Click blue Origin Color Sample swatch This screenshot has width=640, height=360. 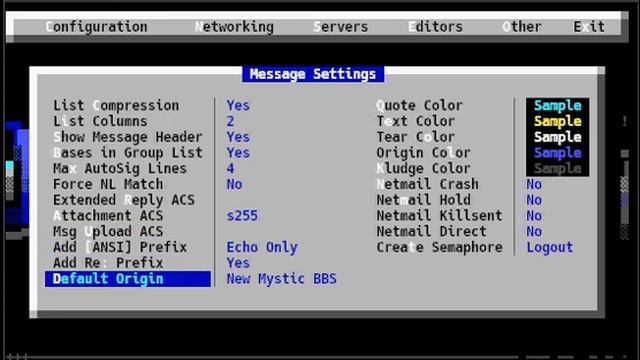[558, 153]
